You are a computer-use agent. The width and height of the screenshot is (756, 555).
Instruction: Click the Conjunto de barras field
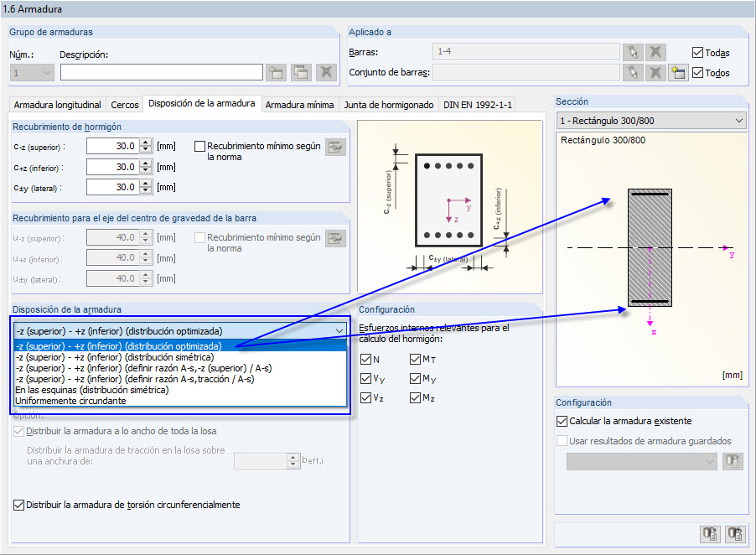[526, 73]
